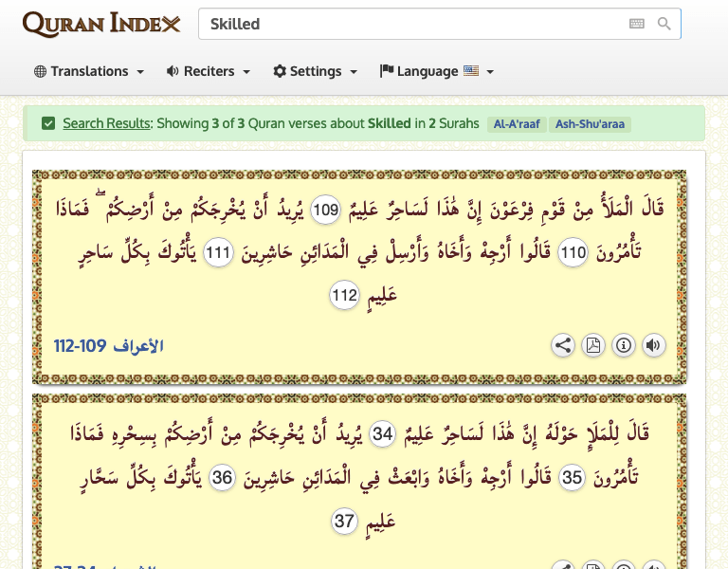The width and height of the screenshot is (728, 569).
Task: Click the speaker icon beside Reciters
Action: click(x=173, y=71)
